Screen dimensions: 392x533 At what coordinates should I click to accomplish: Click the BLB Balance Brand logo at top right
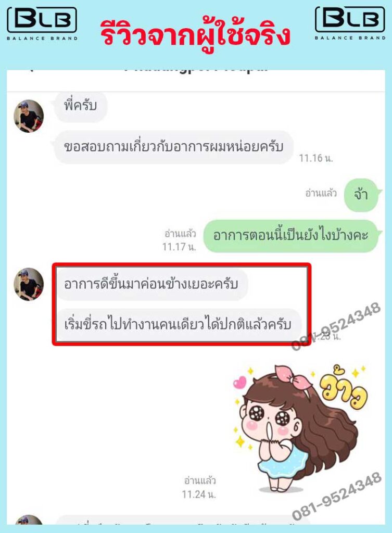(350, 23)
